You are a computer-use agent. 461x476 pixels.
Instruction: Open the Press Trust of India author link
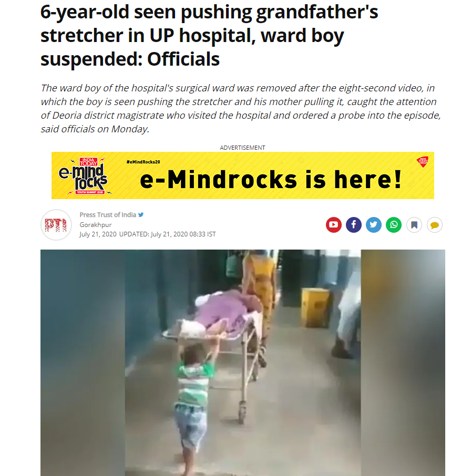[108, 215]
